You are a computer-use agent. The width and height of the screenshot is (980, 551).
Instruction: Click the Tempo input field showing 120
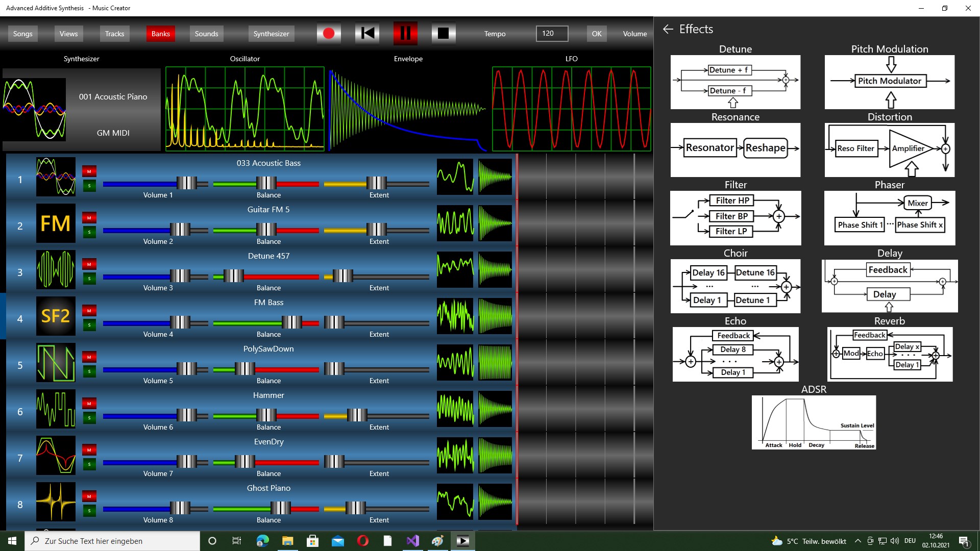tap(552, 34)
